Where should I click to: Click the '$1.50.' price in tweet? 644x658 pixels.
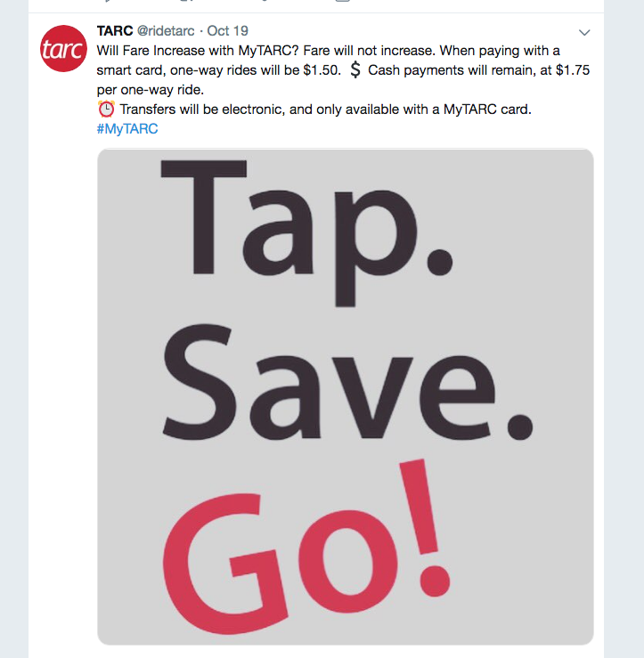point(322,70)
